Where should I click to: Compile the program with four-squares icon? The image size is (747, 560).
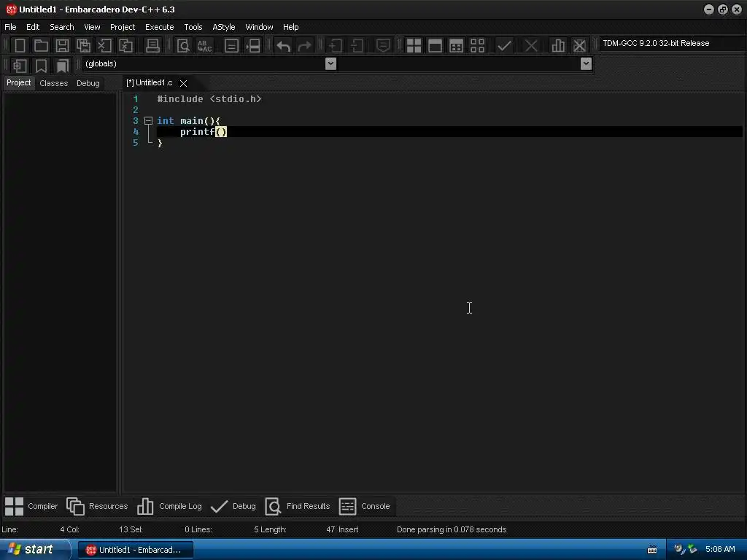[x=414, y=46]
